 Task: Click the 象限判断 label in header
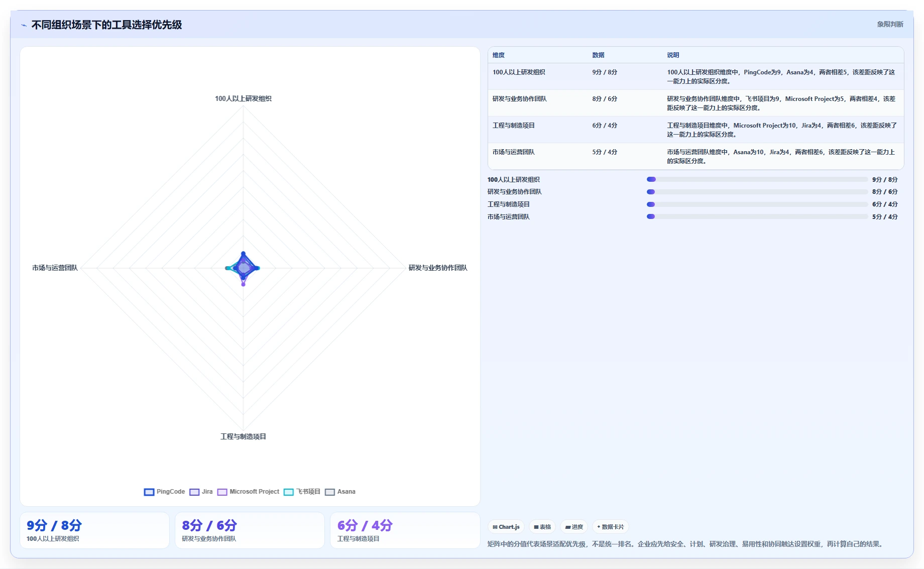[x=890, y=24]
